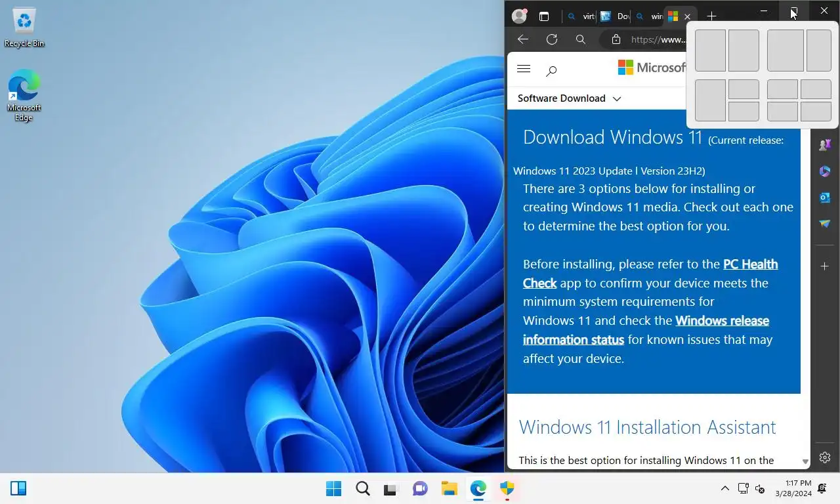840x504 pixels.
Task: Go back in Edge browser
Action: click(522, 39)
